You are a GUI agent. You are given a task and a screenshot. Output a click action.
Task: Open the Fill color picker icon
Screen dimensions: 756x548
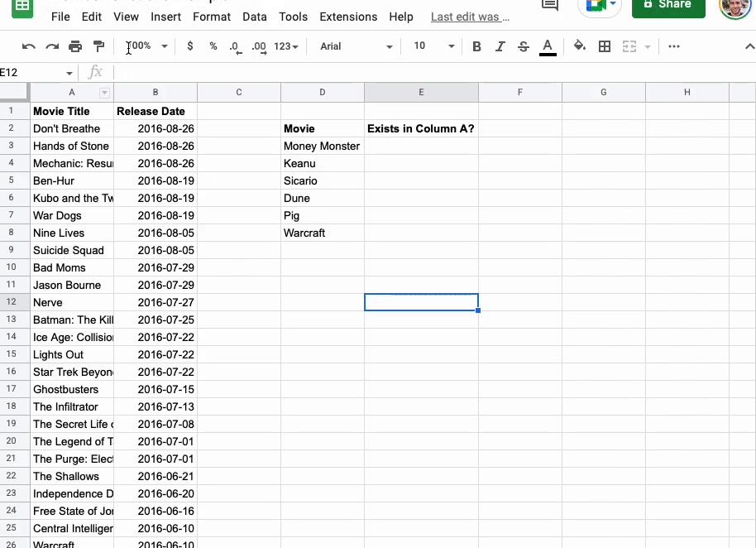click(580, 46)
